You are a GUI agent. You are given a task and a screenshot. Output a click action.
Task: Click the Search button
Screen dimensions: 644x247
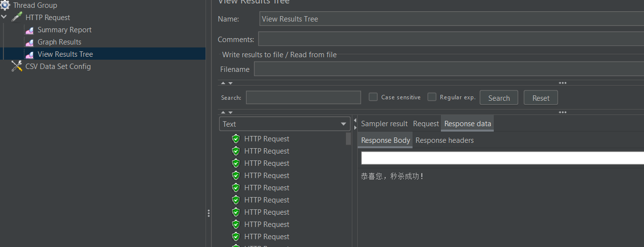[499, 98]
